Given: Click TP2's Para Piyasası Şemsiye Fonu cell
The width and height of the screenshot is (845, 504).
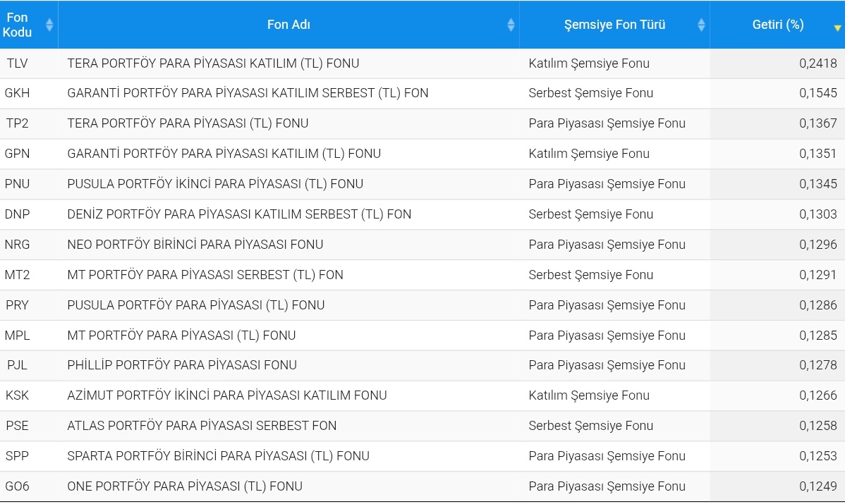Looking at the screenshot, I should pyautogui.click(x=607, y=123).
